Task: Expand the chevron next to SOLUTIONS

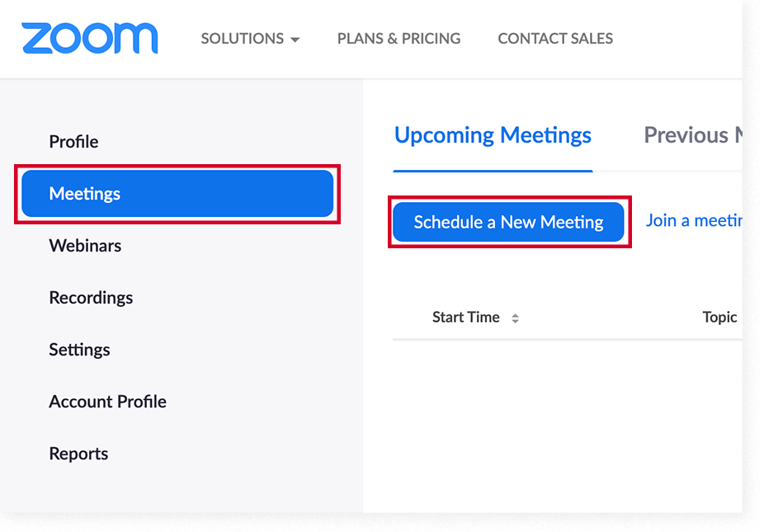Action: pos(295,39)
